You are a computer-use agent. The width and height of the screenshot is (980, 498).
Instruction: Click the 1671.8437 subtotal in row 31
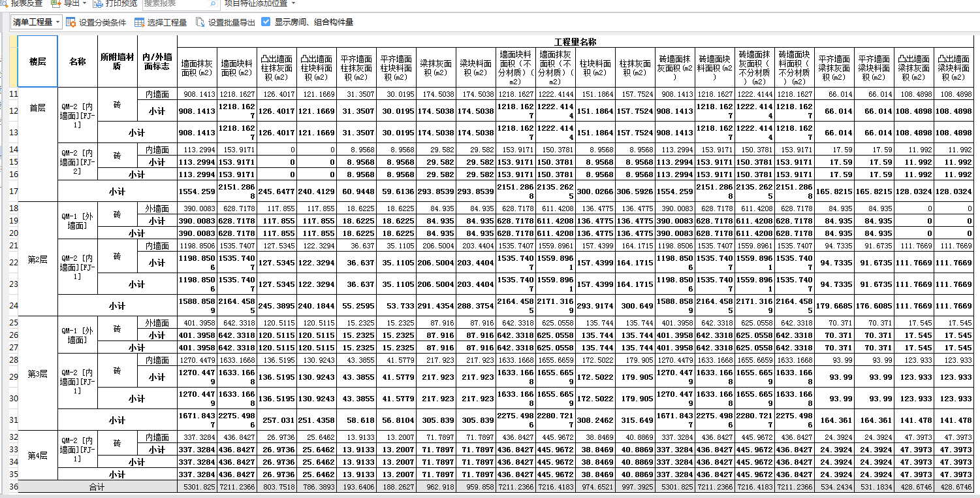(x=197, y=420)
